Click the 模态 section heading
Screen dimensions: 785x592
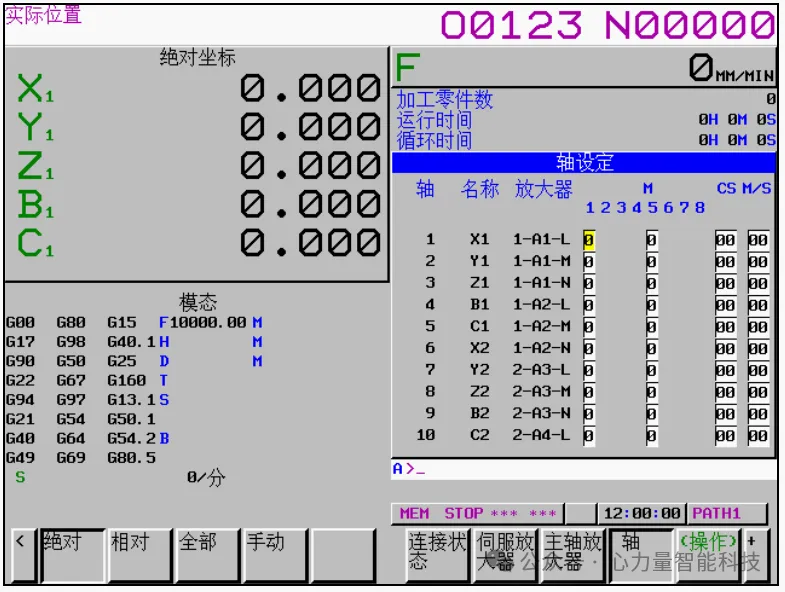(x=198, y=303)
